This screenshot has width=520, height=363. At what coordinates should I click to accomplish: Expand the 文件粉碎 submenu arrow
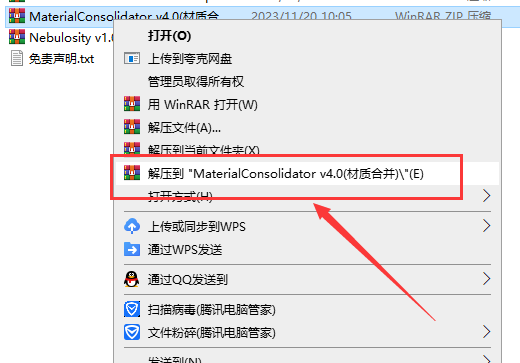(x=486, y=332)
